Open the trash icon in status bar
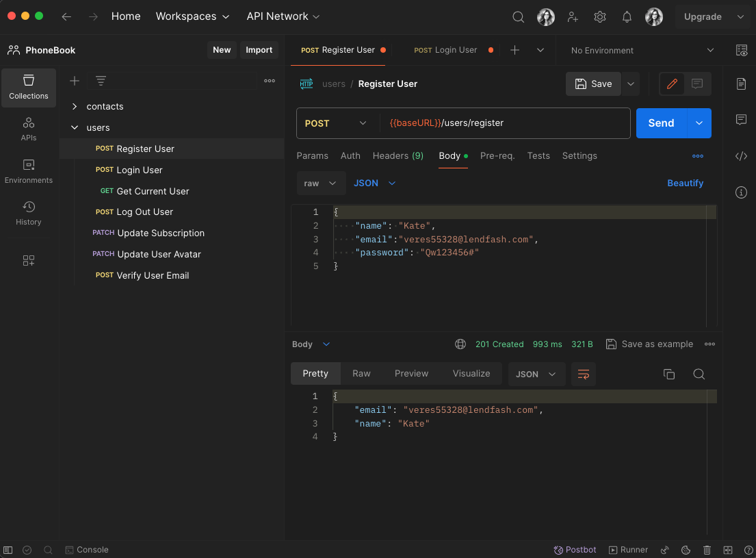Image resolution: width=756 pixels, height=558 pixels. [707, 550]
